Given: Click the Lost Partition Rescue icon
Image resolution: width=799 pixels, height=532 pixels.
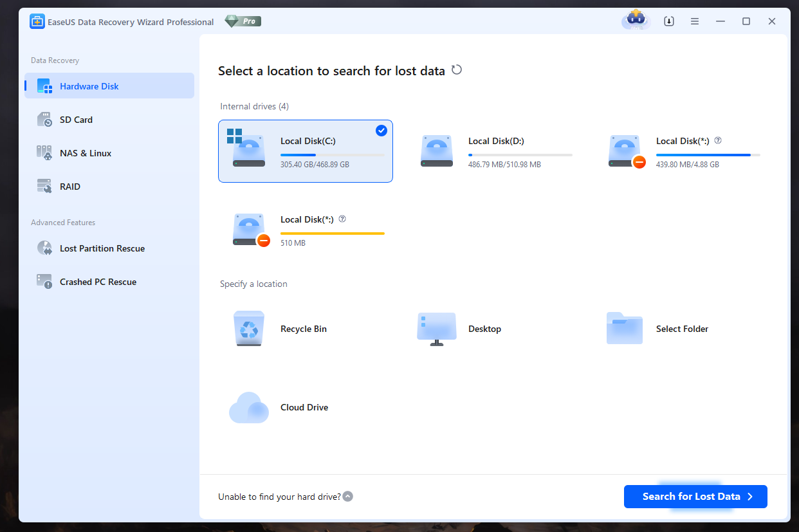Looking at the screenshot, I should click(x=44, y=248).
